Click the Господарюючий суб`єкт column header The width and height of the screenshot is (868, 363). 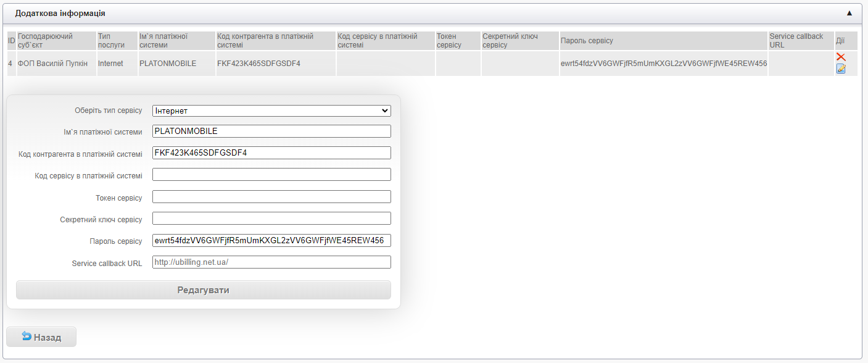45,41
